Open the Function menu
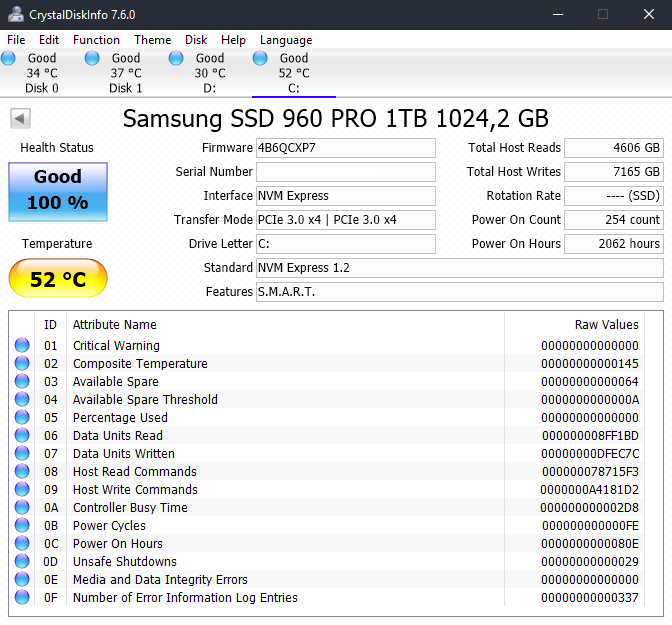 (96, 40)
